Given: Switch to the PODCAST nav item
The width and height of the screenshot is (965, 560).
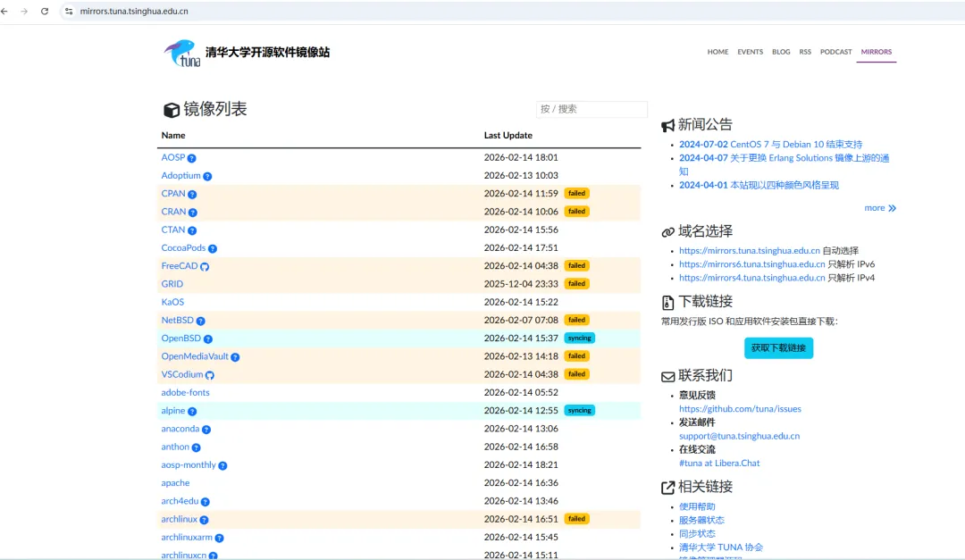Looking at the screenshot, I should pos(835,52).
